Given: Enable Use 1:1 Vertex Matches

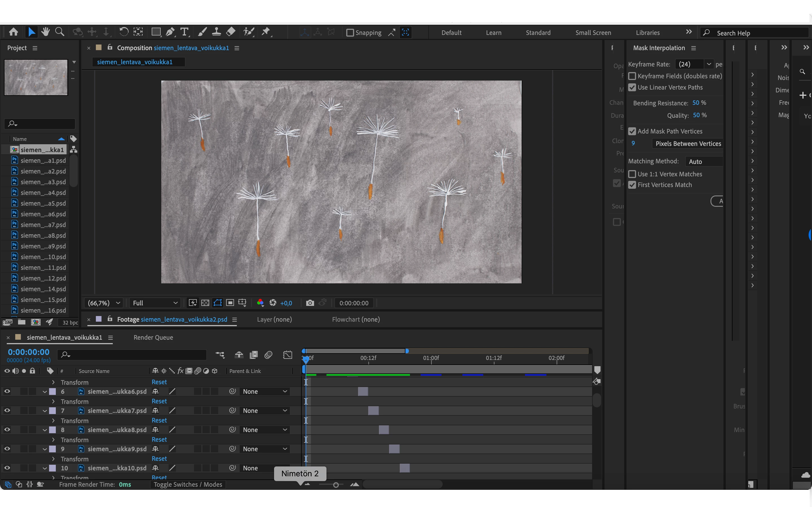Looking at the screenshot, I should point(632,174).
